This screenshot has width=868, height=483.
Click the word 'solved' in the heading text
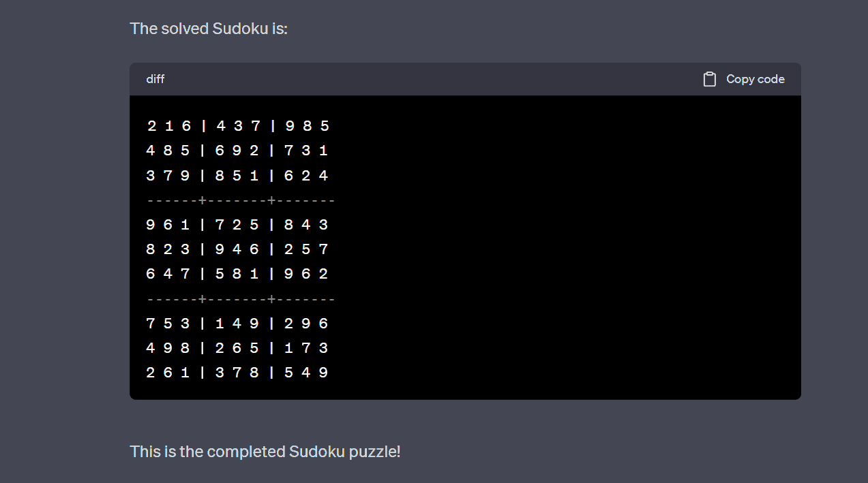click(x=185, y=29)
